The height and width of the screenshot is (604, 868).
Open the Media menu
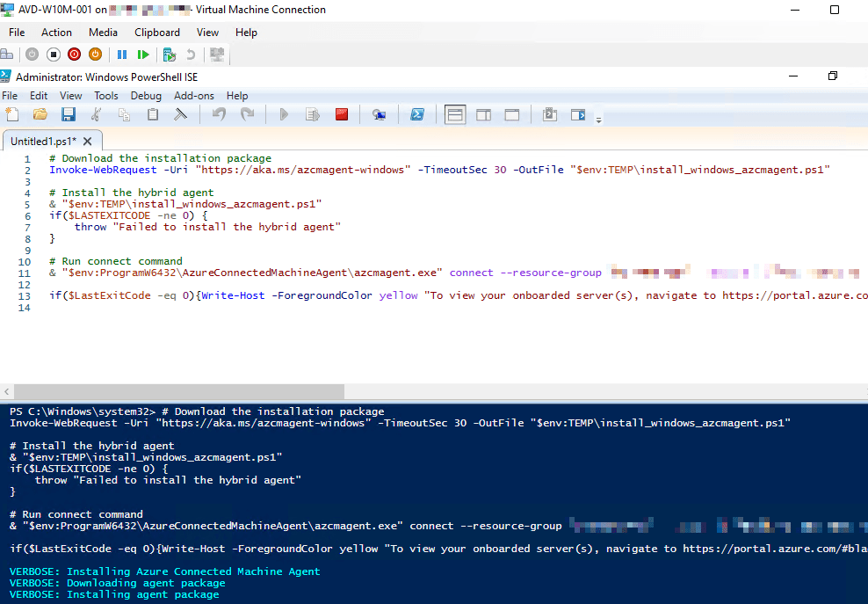pos(103,33)
